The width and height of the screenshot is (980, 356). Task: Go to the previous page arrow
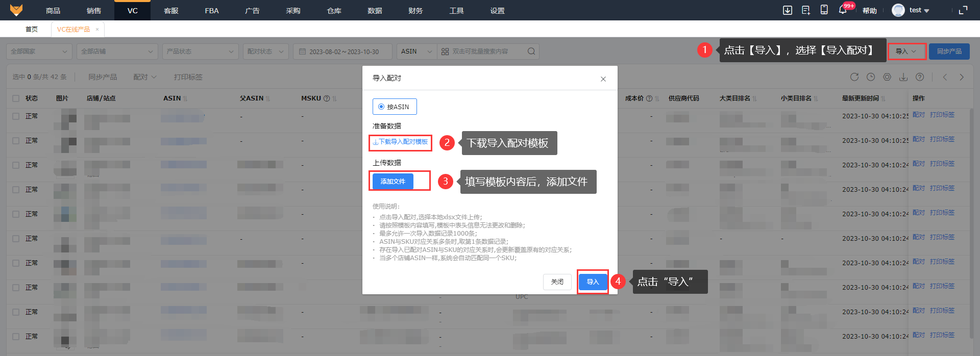click(x=945, y=77)
